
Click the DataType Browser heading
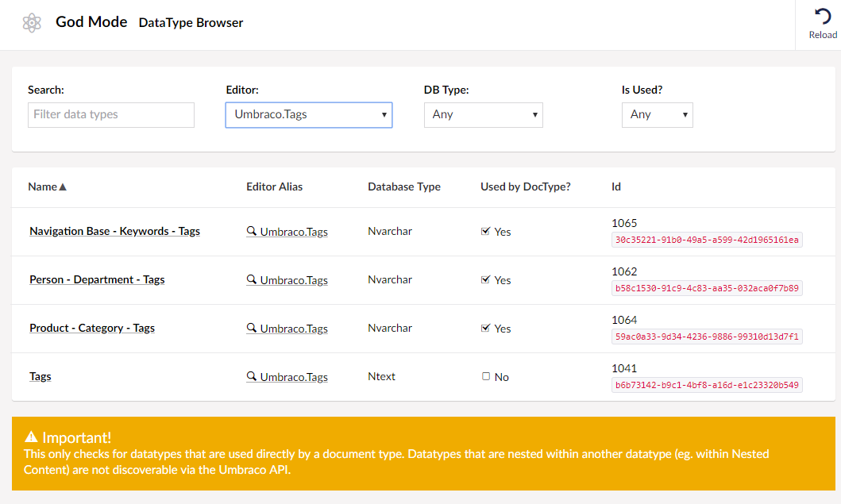191,22
